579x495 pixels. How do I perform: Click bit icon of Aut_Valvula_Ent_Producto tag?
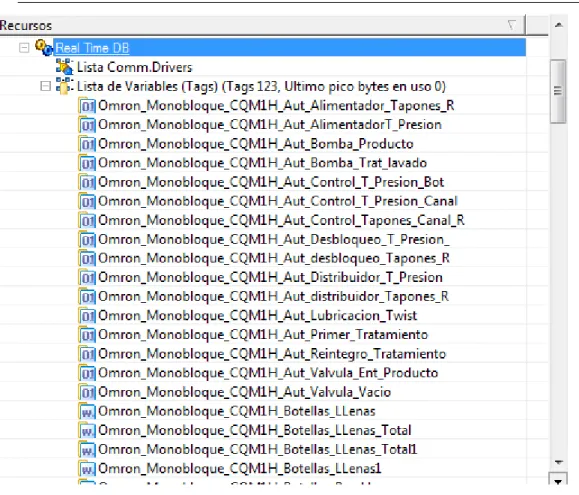[x=88, y=374]
